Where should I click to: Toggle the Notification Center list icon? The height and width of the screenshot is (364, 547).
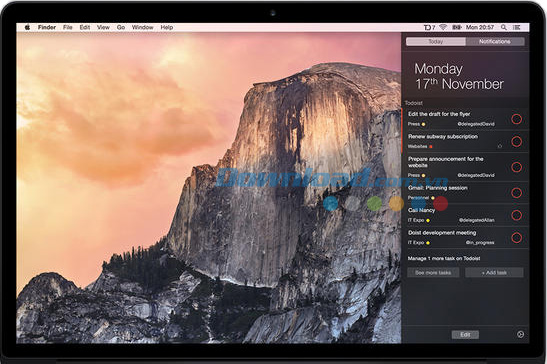[x=517, y=27]
